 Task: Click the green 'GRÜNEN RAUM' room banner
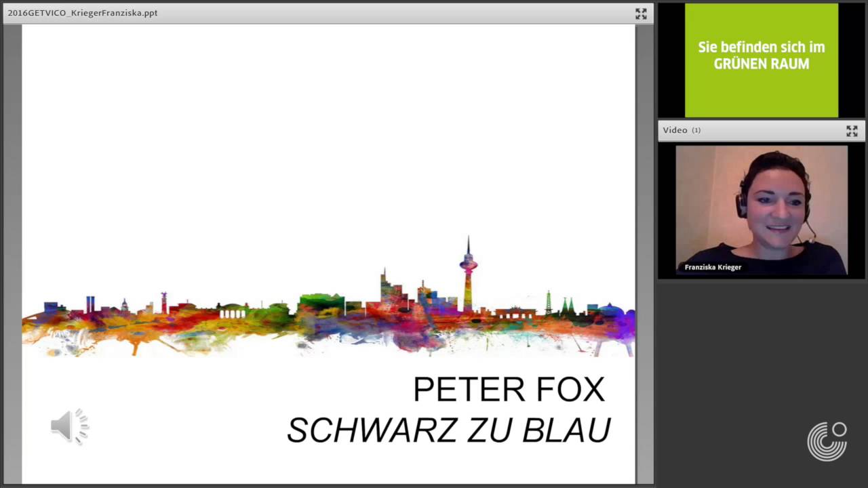762,60
